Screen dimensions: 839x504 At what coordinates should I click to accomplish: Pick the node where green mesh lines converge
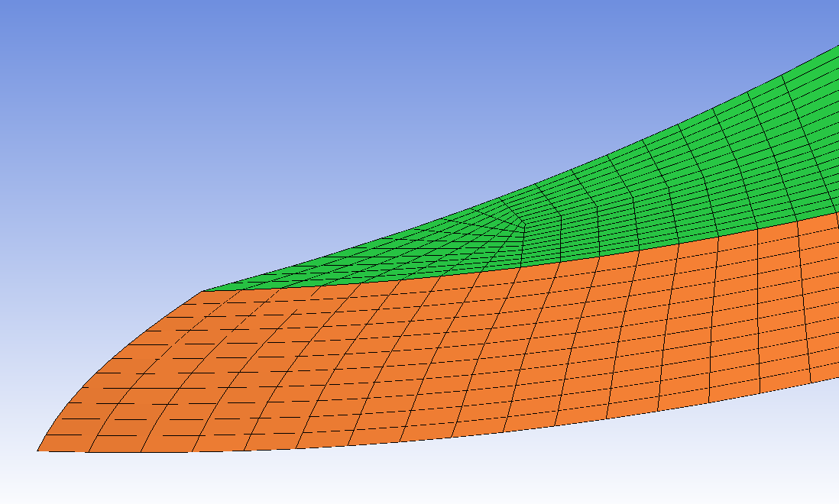[x=523, y=225]
